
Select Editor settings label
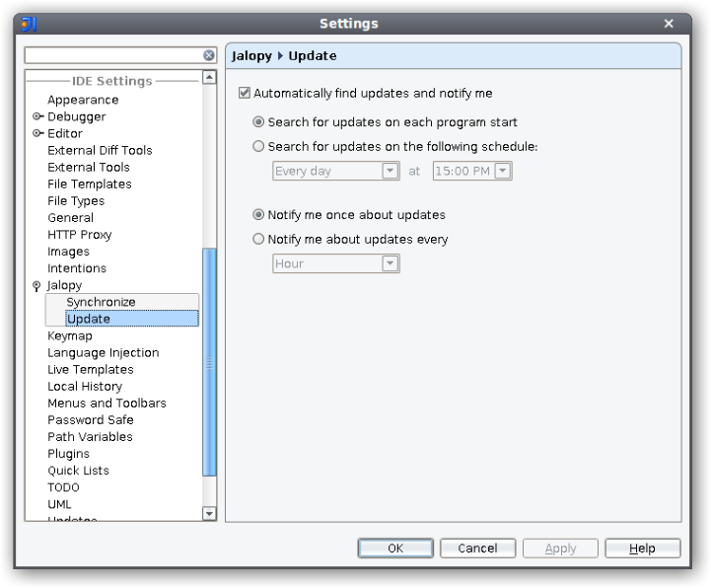(65, 133)
